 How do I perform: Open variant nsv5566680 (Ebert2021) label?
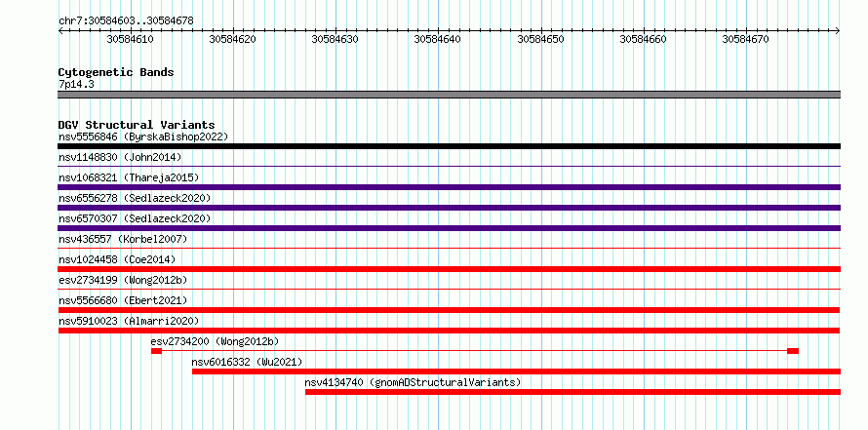coord(123,300)
